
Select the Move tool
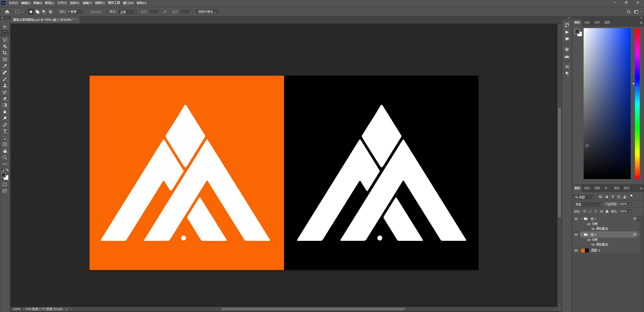(5, 27)
